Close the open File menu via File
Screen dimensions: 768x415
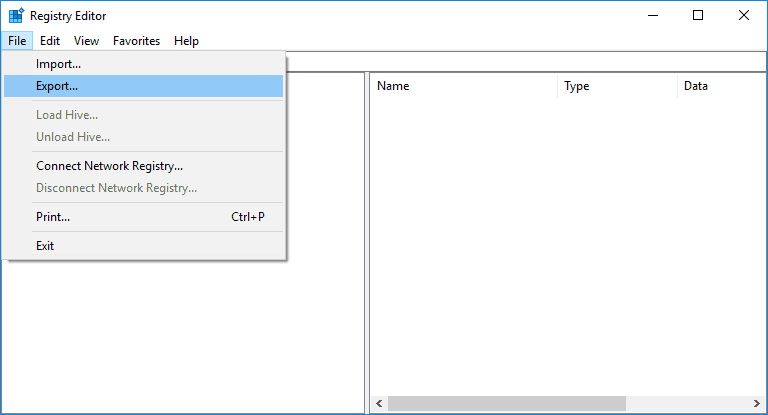click(17, 41)
